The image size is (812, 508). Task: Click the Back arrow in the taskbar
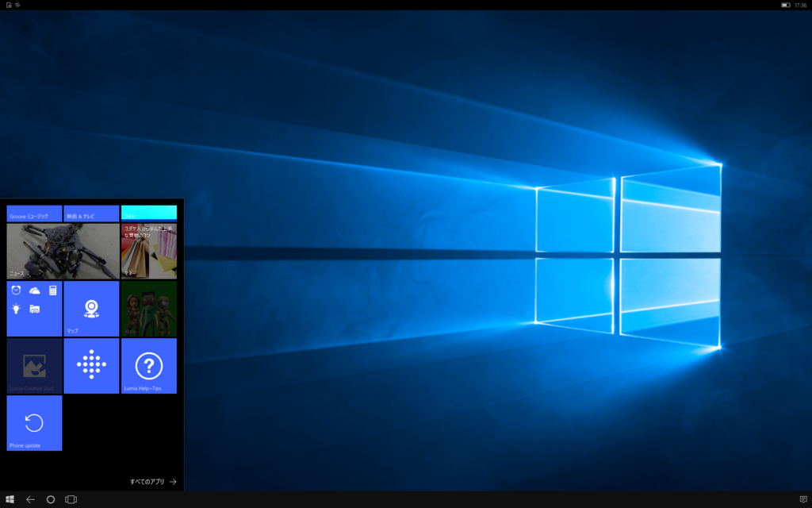[30, 500]
